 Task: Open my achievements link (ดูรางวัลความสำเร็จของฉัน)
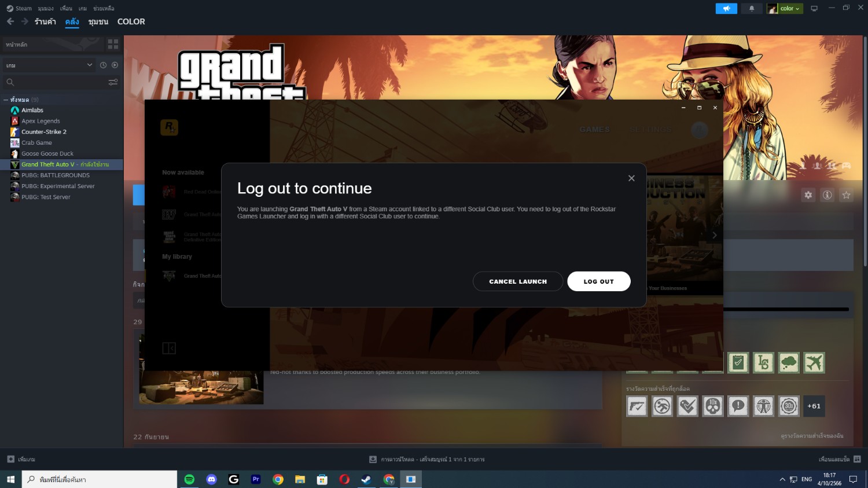(812, 436)
